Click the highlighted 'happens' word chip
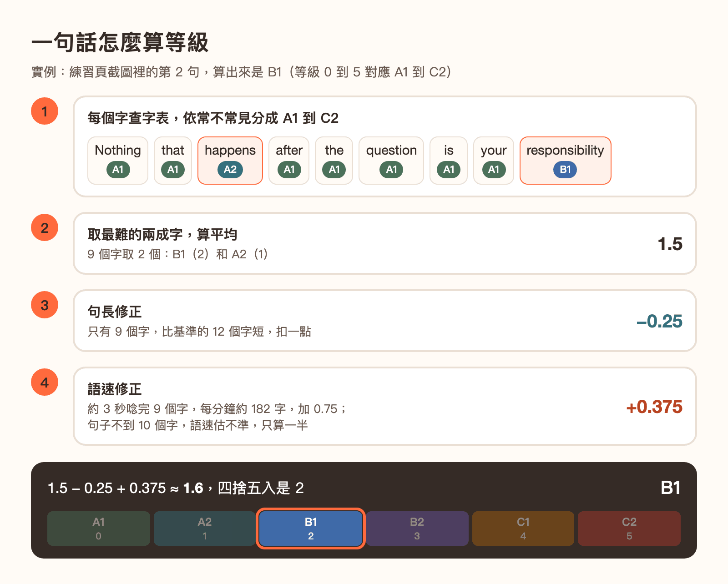The width and height of the screenshot is (728, 584). coord(230,161)
